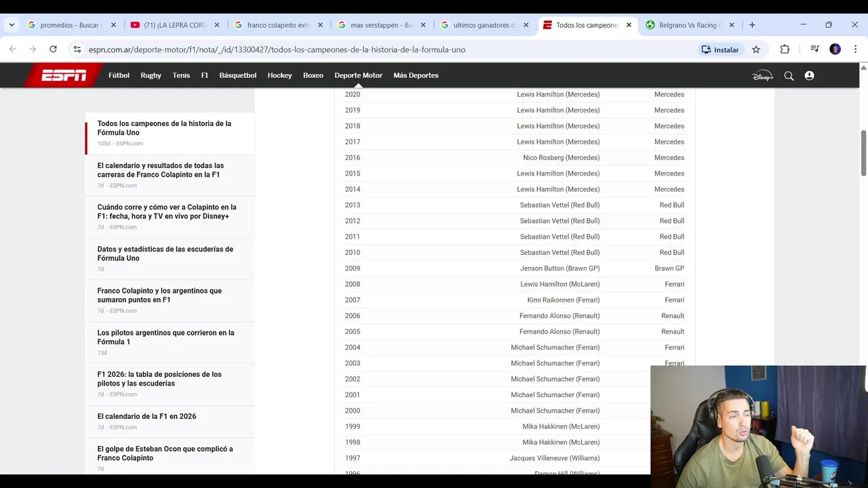Open 'Los pilotos argentinos que corrieron' article
The height and width of the screenshot is (488, 868).
pos(165,337)
